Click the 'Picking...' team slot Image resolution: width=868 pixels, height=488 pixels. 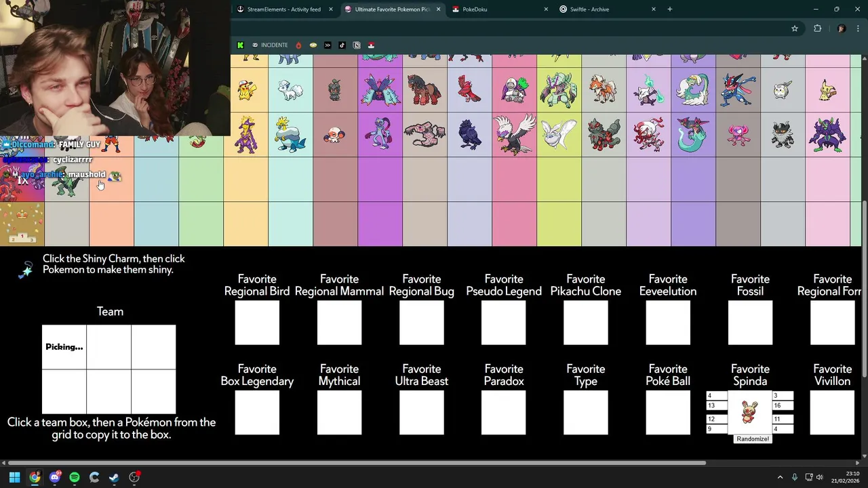click(x=64, y=347)
